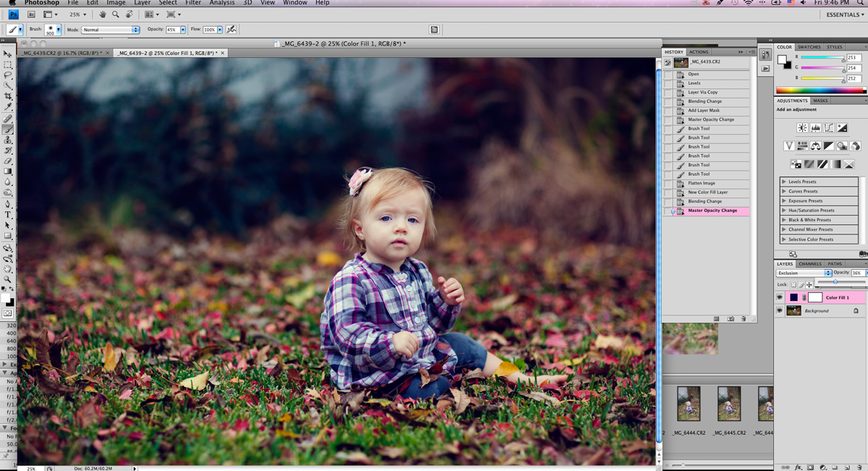Screen dimensions: 868x471
Task: Select the Add Layer Mask history state
Action: (705, 111)
